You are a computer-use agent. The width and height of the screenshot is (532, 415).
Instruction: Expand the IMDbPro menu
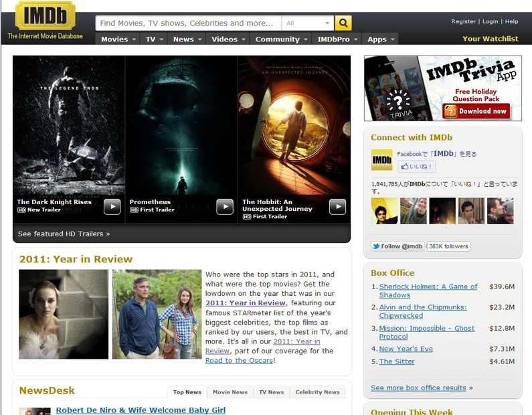[x=337, y=39]
